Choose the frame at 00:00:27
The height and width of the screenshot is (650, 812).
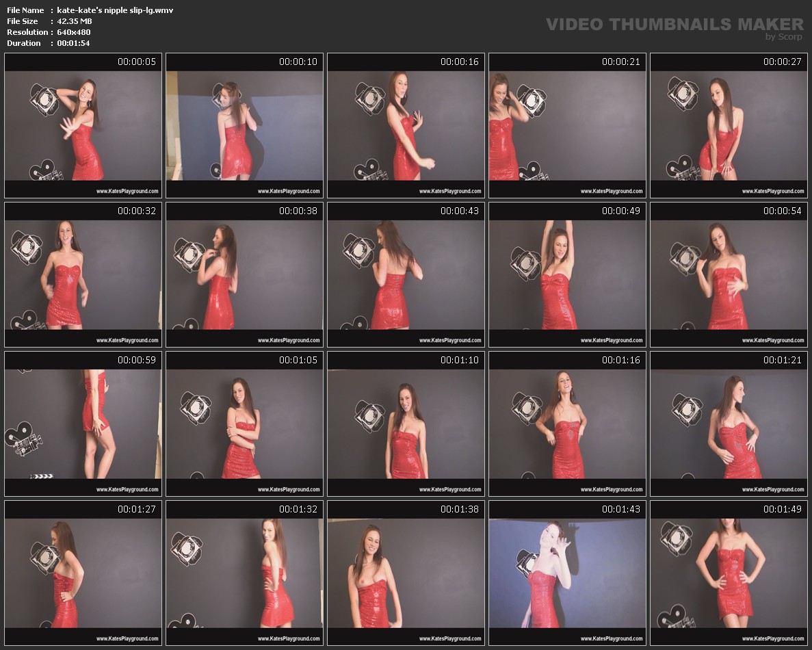tap(729, 126)
